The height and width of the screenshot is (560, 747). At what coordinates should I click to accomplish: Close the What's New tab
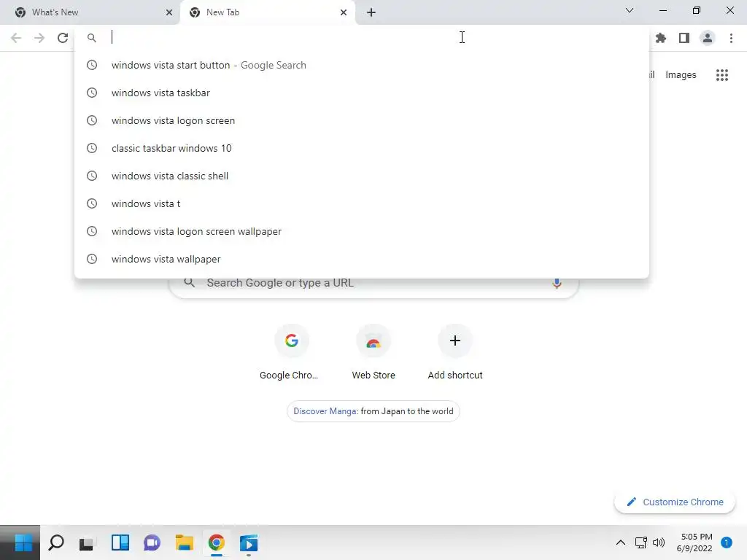169,12
